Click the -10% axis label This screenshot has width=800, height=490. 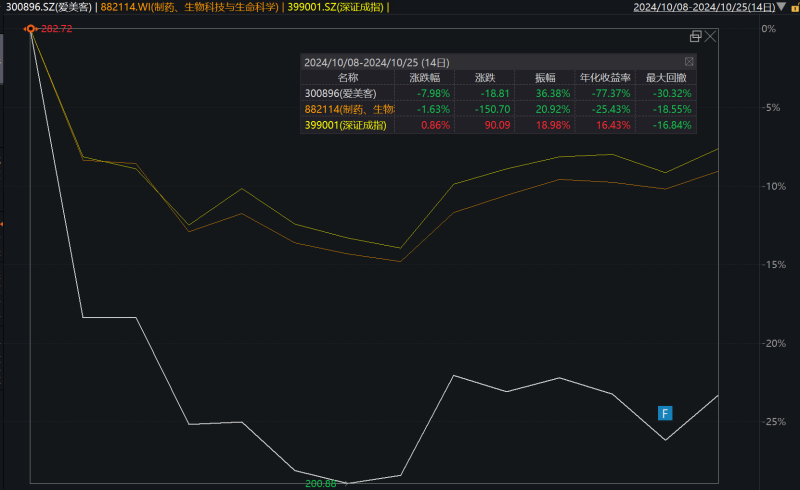[774, 186]
